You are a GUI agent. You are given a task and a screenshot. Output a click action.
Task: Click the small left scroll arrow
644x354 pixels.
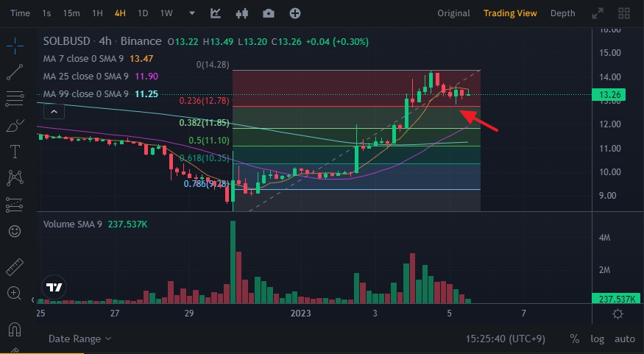point(33,300)
